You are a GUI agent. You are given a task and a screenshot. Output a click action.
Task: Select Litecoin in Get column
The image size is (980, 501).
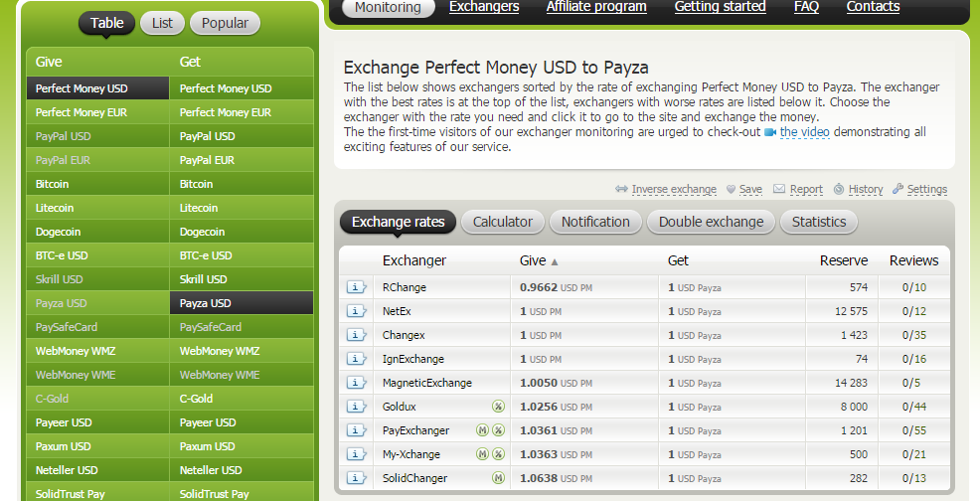point(242,208)
